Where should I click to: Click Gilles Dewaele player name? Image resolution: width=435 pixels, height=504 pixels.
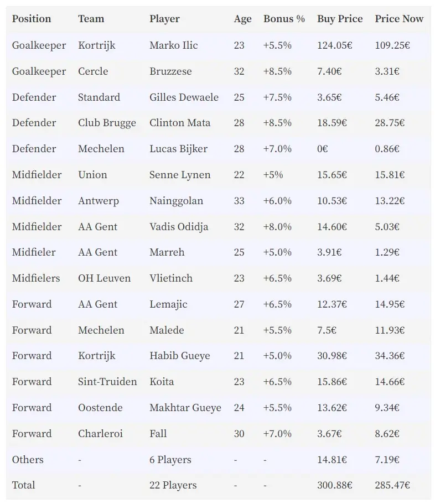[x=184, y=97]
